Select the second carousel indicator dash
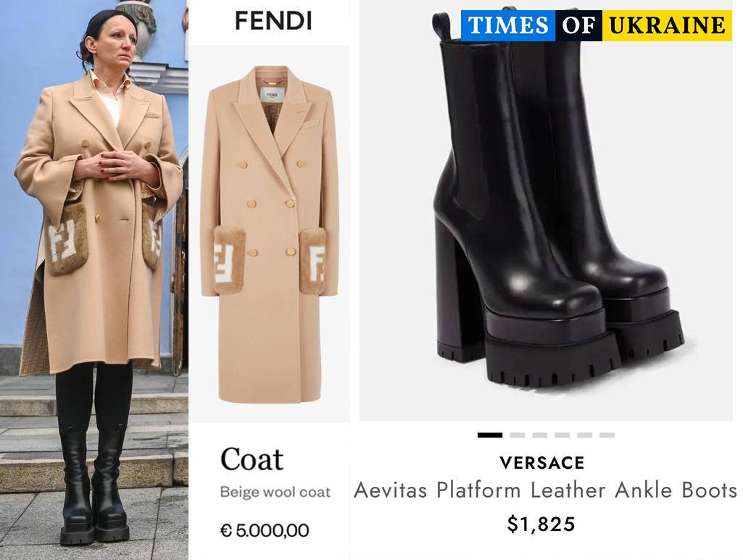This screenshot has height=560, width=743. pyautogui.click(x=517, y=435)
